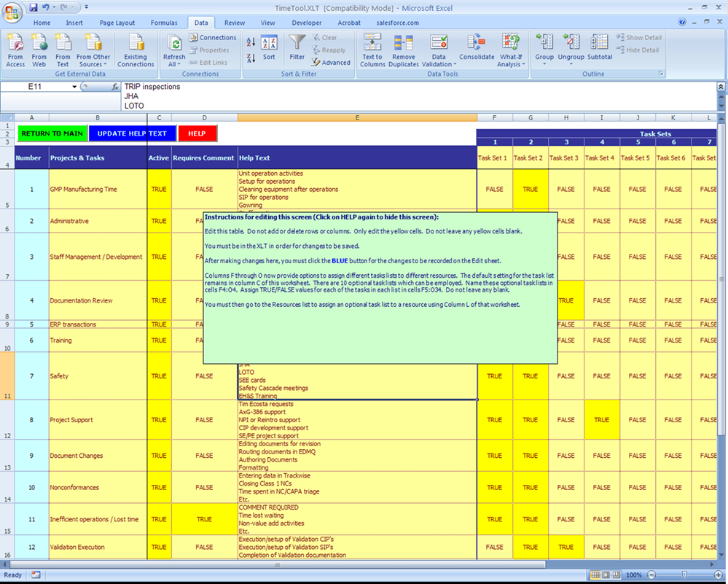Image resolution: width=728 pixels, height=584 pixels.
Task: Toggle the Filter button on
Action: point(297,48)
